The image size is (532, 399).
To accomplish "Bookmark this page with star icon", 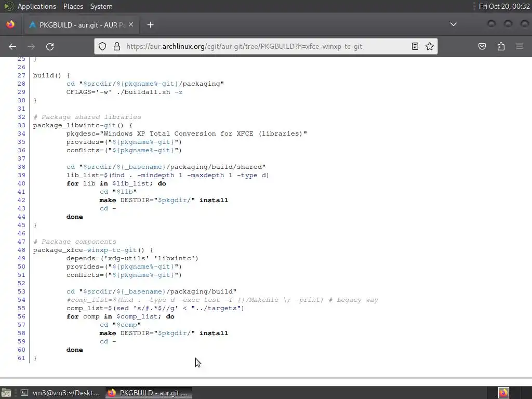I will tap(430, 46).
